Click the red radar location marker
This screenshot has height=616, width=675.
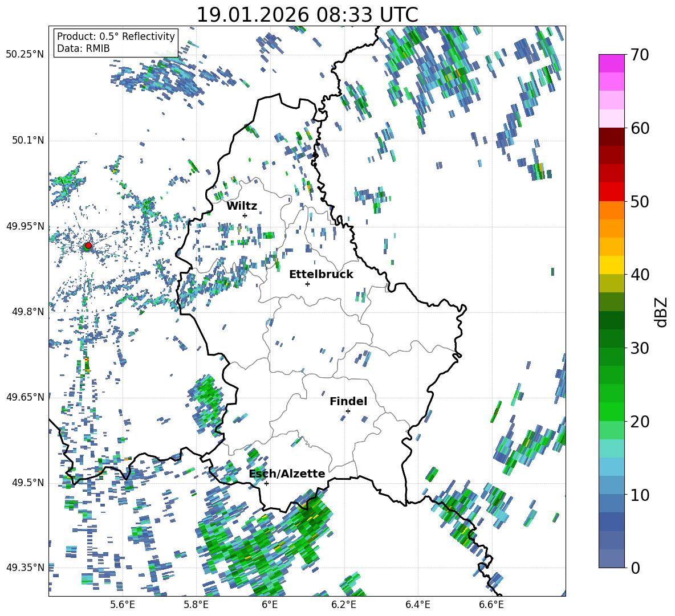(x=88, y=246)
